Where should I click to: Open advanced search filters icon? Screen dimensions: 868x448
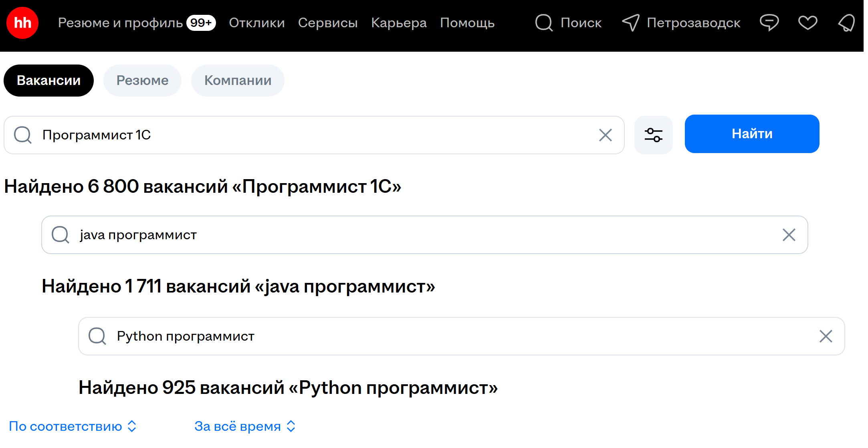653,135
